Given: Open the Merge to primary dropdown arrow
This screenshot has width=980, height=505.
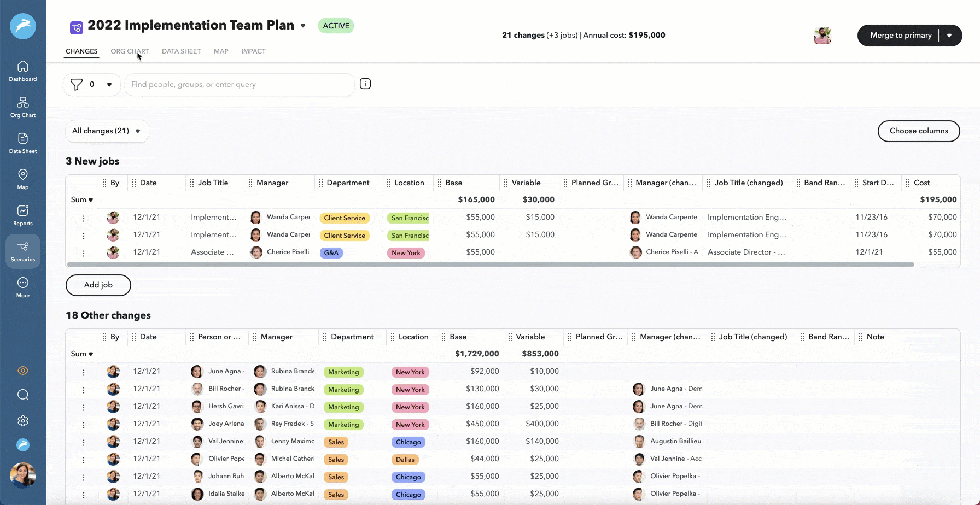Looking at the screenshot, I should pos(949,36).
